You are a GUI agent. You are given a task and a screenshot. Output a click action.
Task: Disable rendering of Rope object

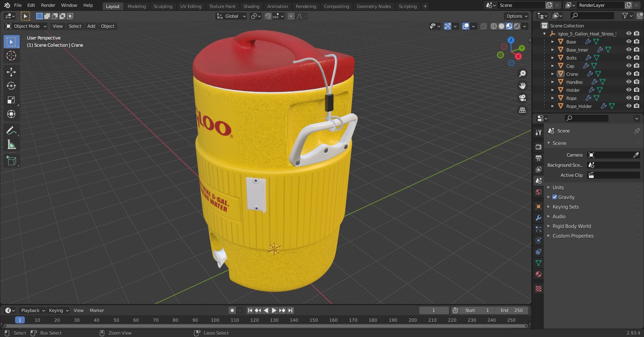pos(637,98)
